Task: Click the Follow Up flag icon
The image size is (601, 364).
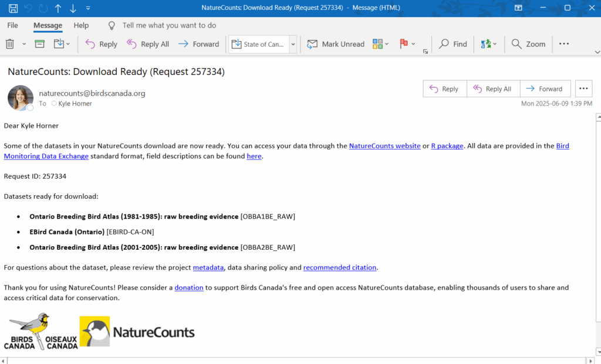Action: (x=404, y=43)
